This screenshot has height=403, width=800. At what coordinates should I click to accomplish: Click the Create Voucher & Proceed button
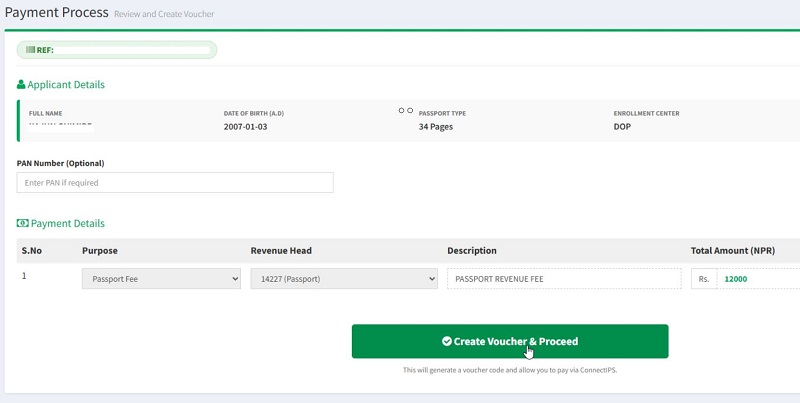coord(510,341)
